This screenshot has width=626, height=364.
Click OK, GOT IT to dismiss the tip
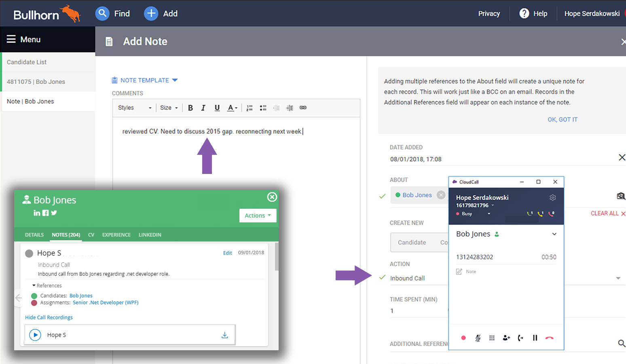coord(563,119)
